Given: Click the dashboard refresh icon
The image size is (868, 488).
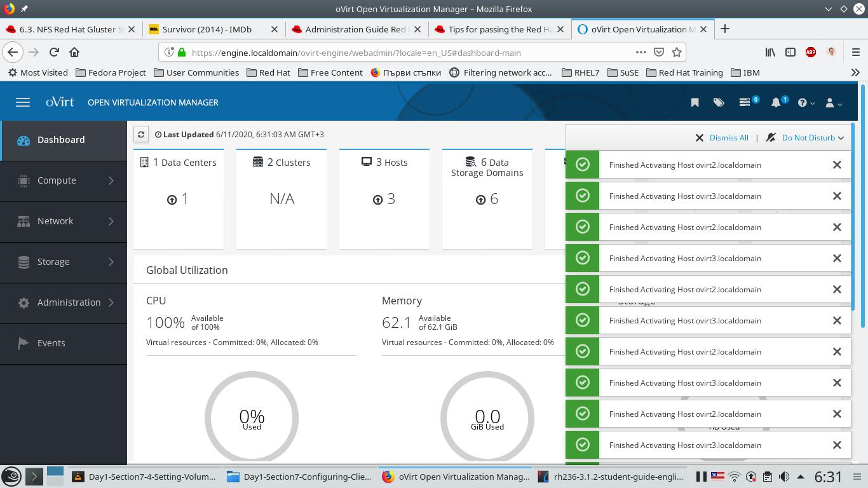Looking at the screenshot, I should (141, 134).
